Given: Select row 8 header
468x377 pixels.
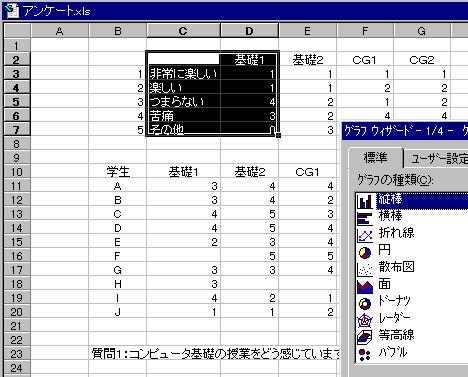Looking at the screenshot, I should 17,144.
